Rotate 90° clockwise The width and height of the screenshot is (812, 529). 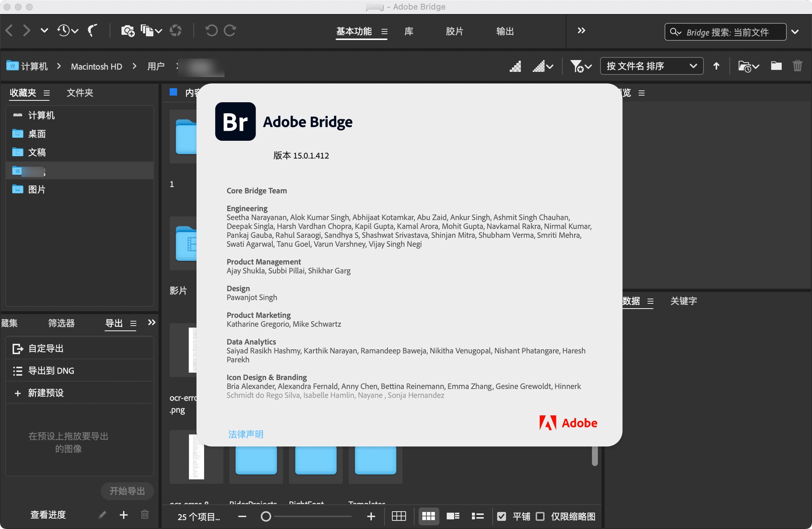coord(230,30)
